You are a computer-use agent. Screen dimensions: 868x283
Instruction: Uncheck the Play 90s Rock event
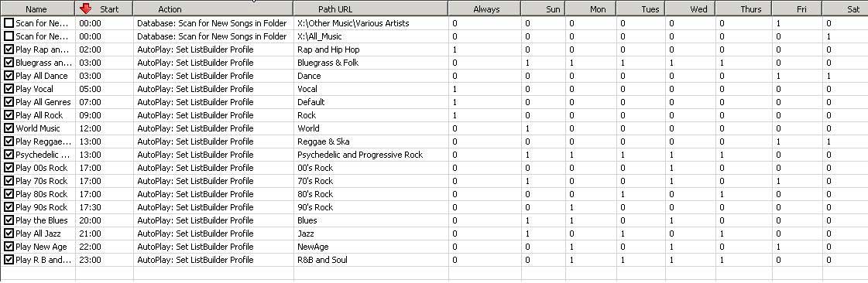tap(9, 207)
